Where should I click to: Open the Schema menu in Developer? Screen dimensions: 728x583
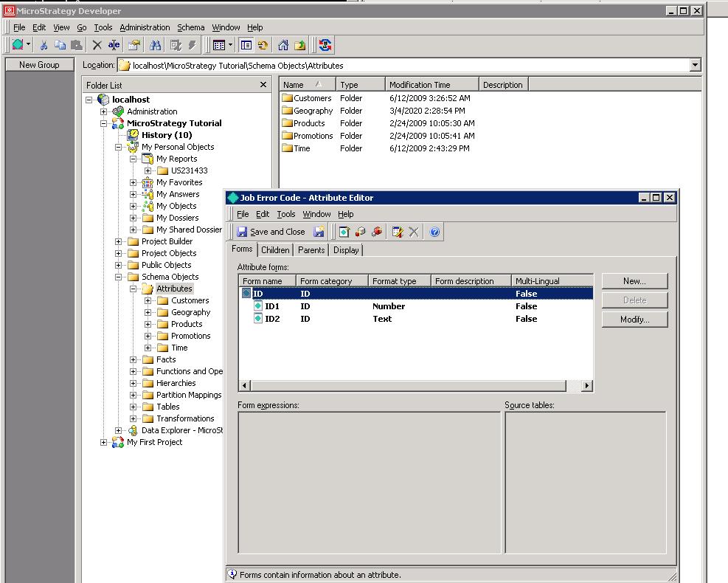[x=191, y=27]
